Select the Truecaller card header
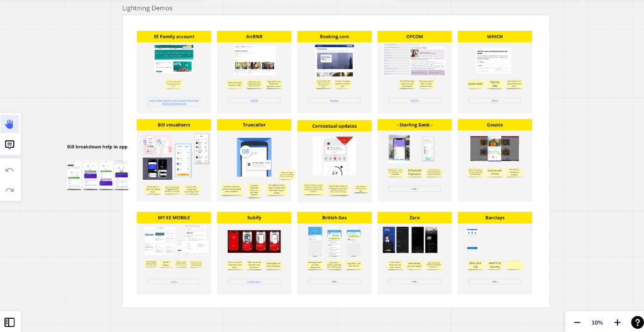 pyautogui.click(x=254, y=125)
